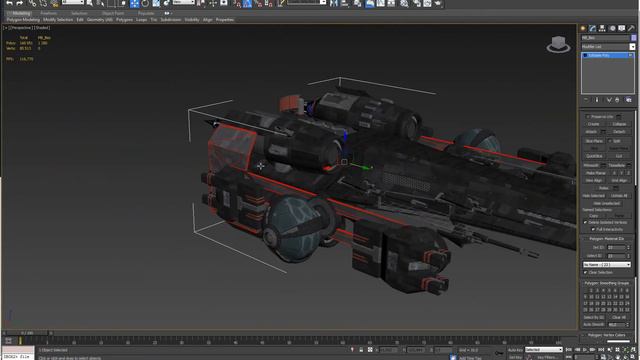Open the Hierarchy command panel tab

[x=602, y=28]
